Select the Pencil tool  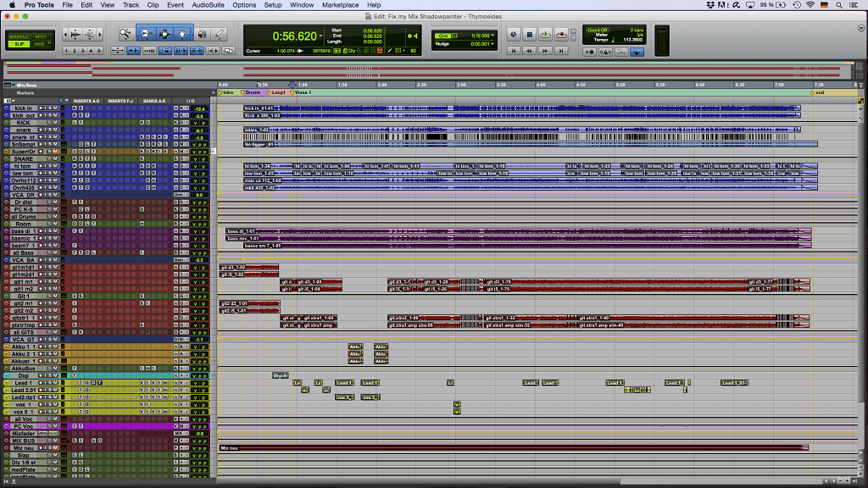click(220, 34)
